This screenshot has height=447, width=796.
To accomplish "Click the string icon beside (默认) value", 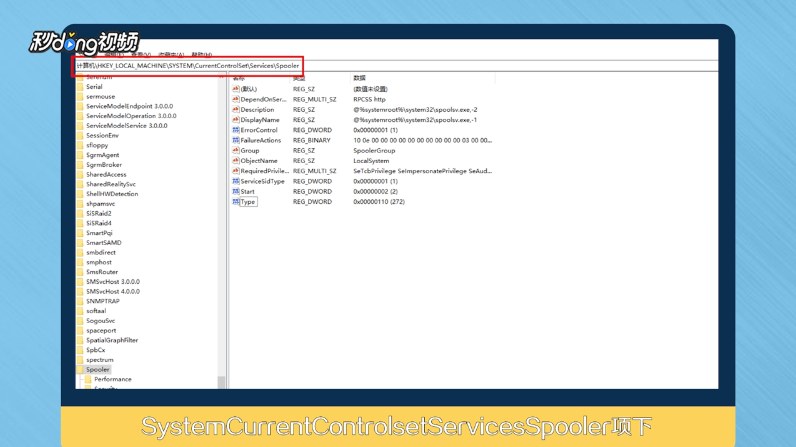I will pos(236,89).
